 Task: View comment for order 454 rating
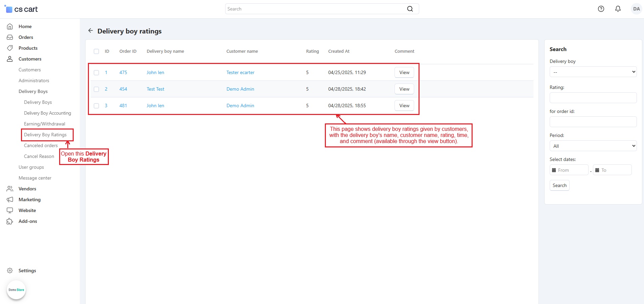pyautogui.click(x=404, y=89)
